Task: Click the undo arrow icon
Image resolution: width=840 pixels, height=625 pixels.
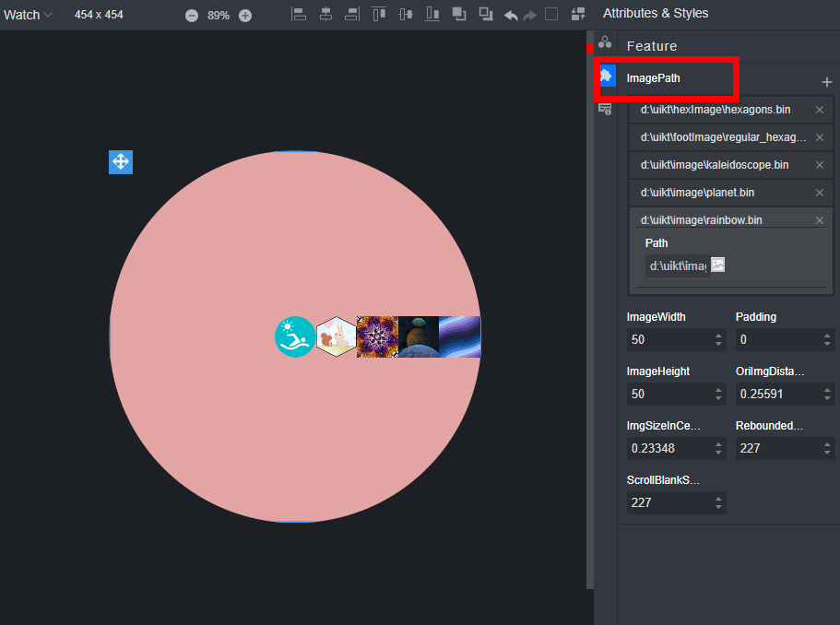Action: 511,15
